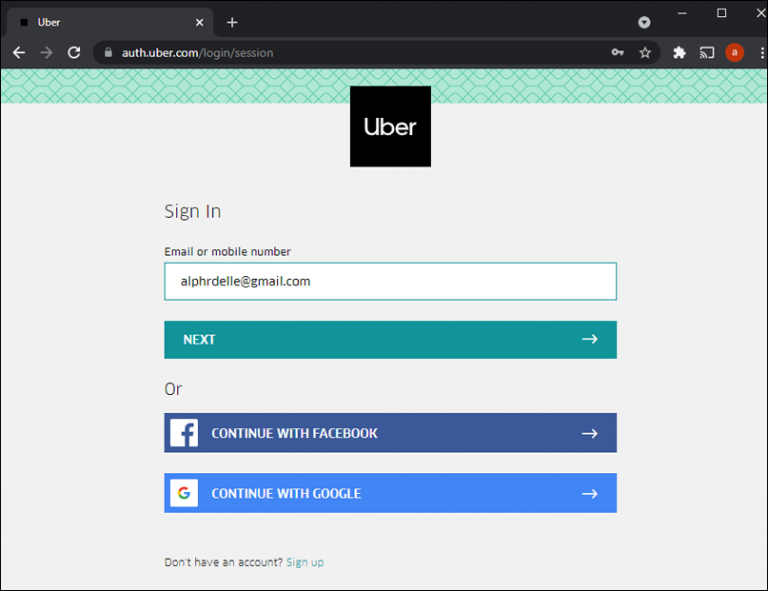Go back using the browser back arrow
768x591 pixels.
click(19, 52)
